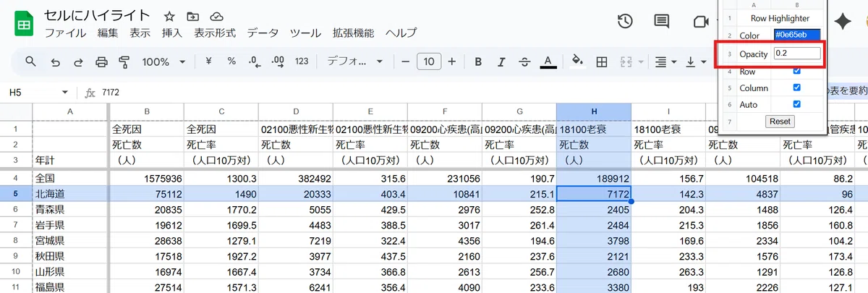Image resolution: width=868 pixels, height=293 pixels.
Task: Open the 表示 menu
Action: [140, 33]
